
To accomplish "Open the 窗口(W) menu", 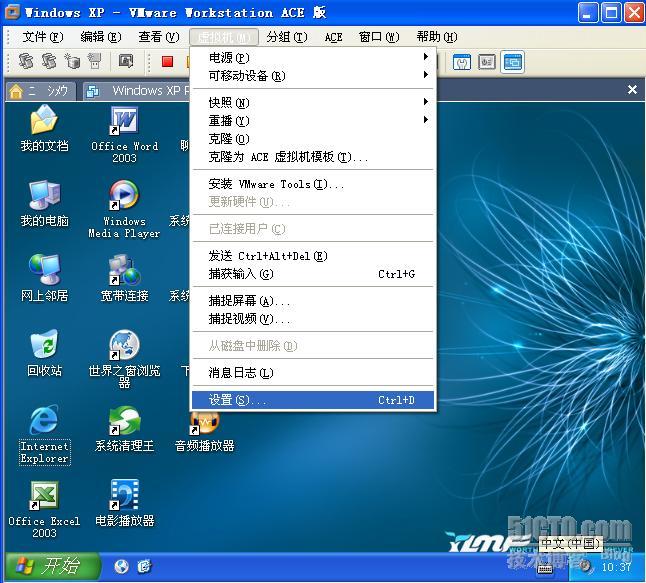I will pos(379,37).
